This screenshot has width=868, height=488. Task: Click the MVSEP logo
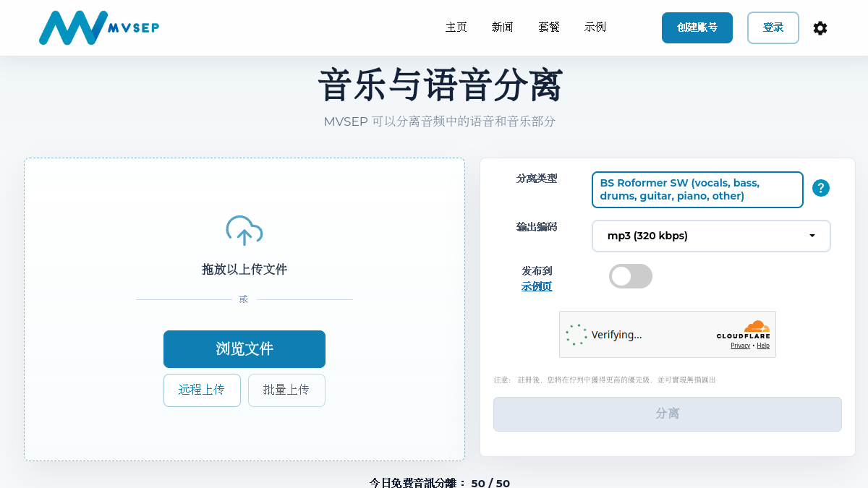(x=99, y=27)
